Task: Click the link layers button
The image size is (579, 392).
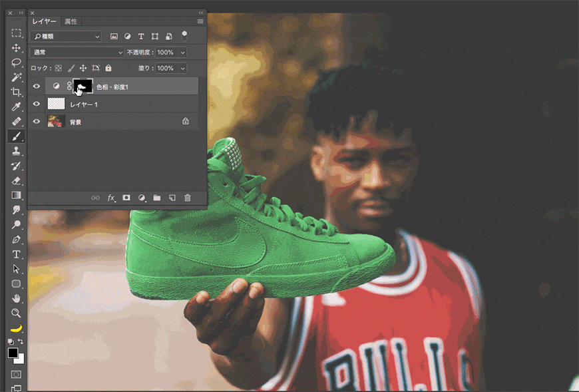Action: click(x=95, y=198)
